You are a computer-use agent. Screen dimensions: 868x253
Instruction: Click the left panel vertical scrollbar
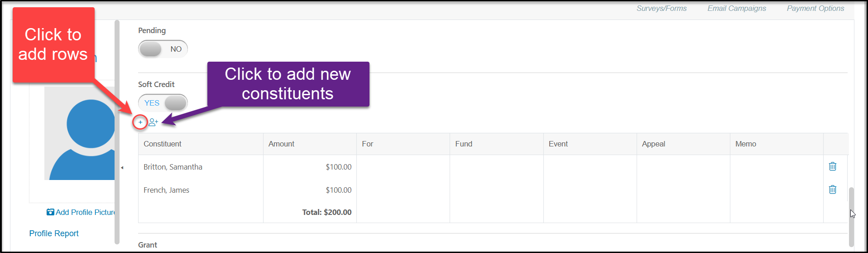[117, 132]
